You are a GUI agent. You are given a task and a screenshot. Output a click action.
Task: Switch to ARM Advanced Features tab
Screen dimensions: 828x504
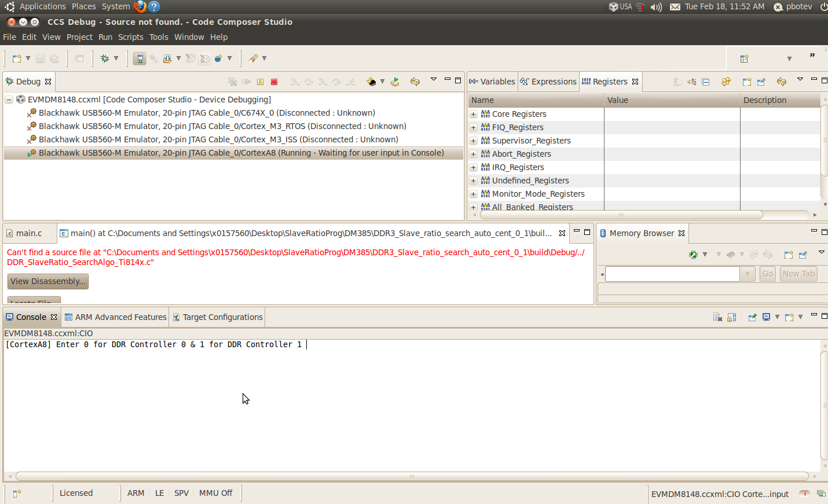coord(115,317)
